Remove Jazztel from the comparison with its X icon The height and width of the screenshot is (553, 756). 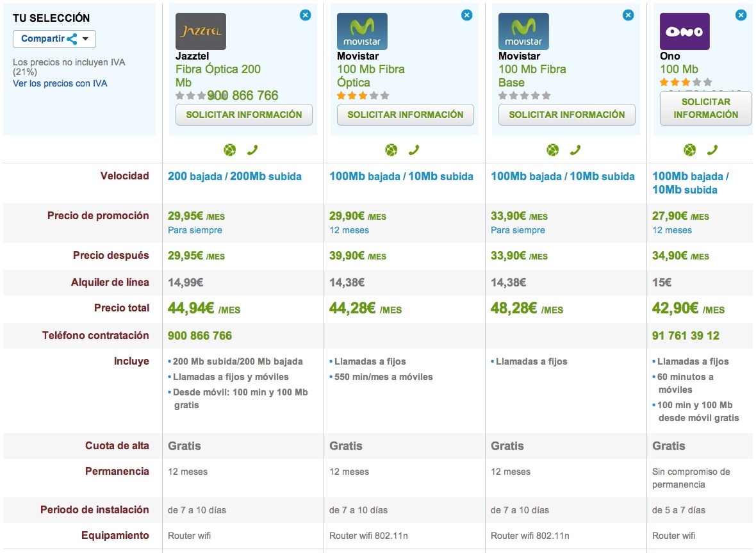(x=305, y=15)
